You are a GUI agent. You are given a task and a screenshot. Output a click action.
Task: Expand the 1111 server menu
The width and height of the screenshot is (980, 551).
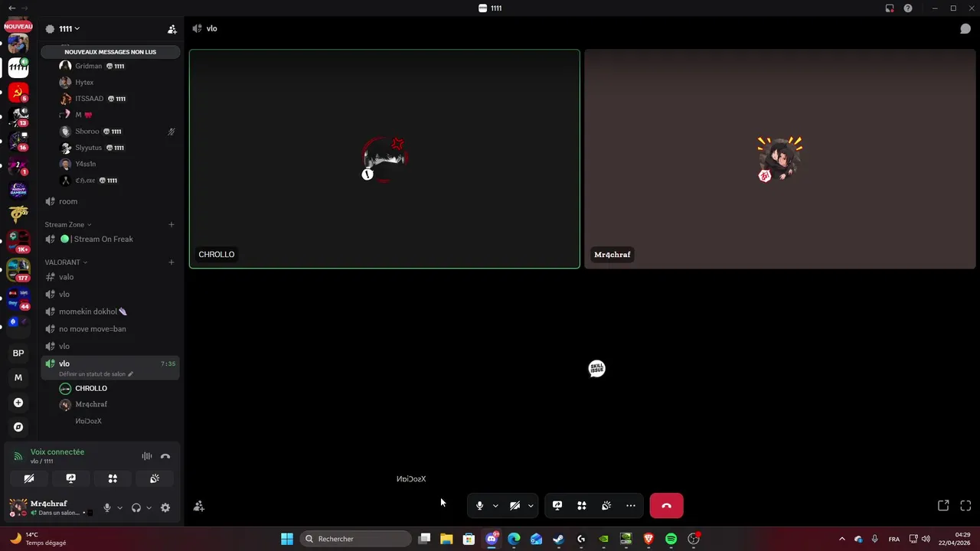pyautogui.click(x=69, y=29)
